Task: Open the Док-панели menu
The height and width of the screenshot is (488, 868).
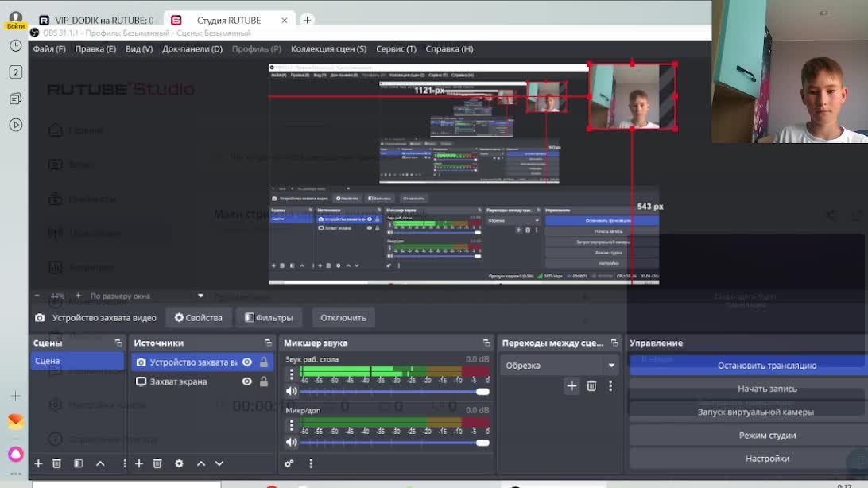Action: click(x=192, y=49)
